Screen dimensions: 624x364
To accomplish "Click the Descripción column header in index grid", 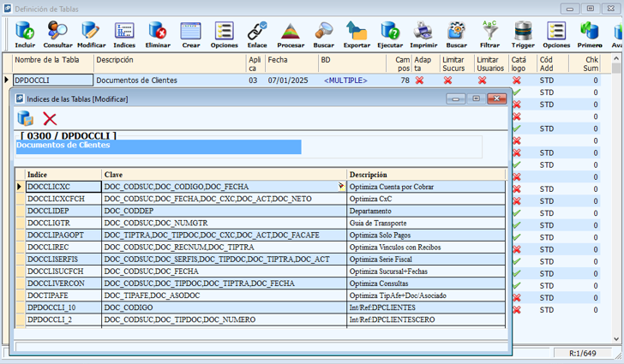I will (369, 174).
